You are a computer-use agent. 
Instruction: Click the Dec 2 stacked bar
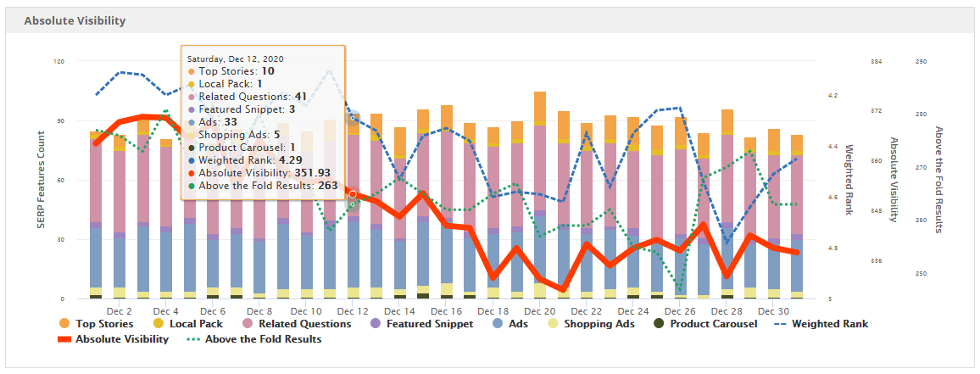(120, 212)
